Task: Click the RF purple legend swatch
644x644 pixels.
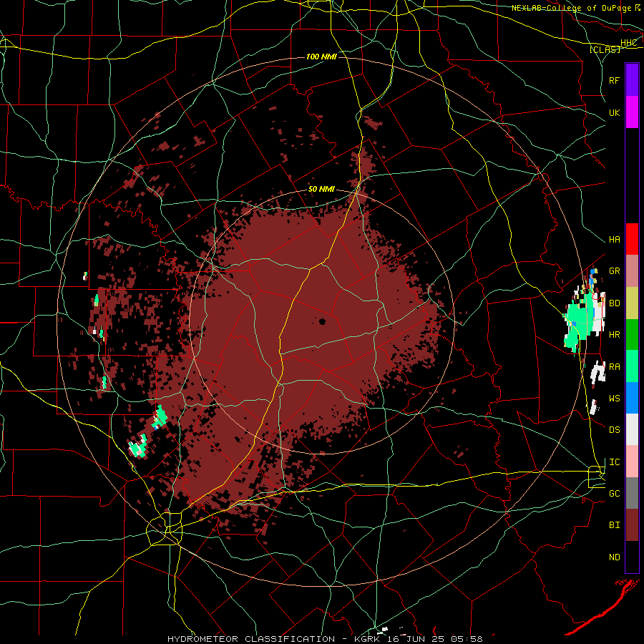Action: [x=632, y=80]
